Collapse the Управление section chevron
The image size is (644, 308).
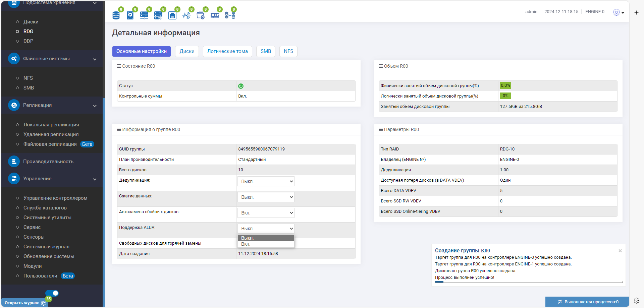coord(95,179)
